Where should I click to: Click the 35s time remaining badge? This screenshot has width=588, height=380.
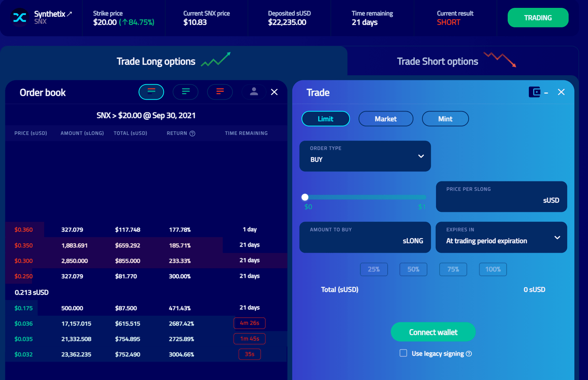250,354
